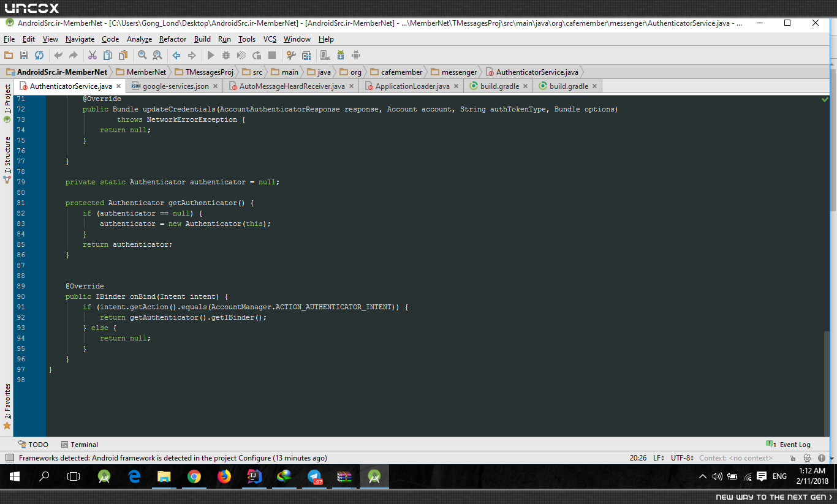The width and height of the screenshot is (837, 504).
Task: Click the Run with Coverage icon
Action: coord(241,55)
